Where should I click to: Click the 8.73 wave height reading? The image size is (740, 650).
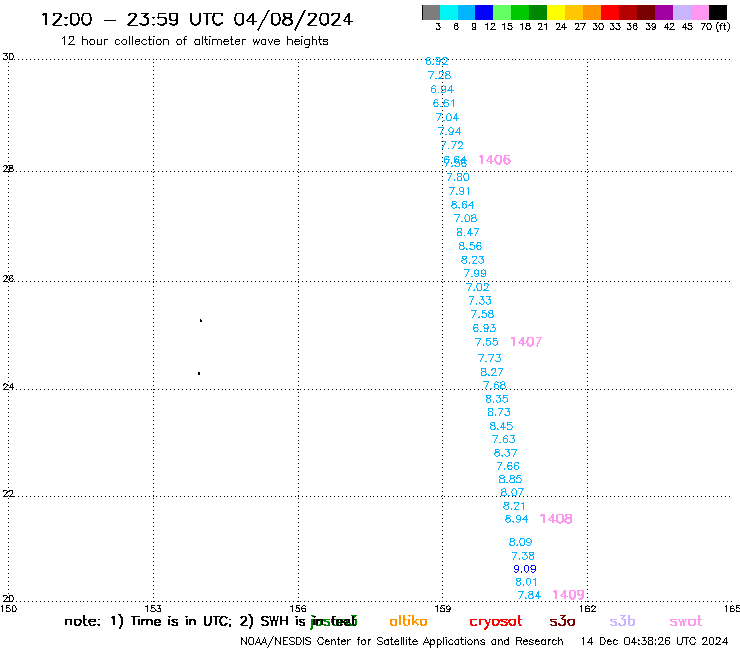click(x=499, y=413)
